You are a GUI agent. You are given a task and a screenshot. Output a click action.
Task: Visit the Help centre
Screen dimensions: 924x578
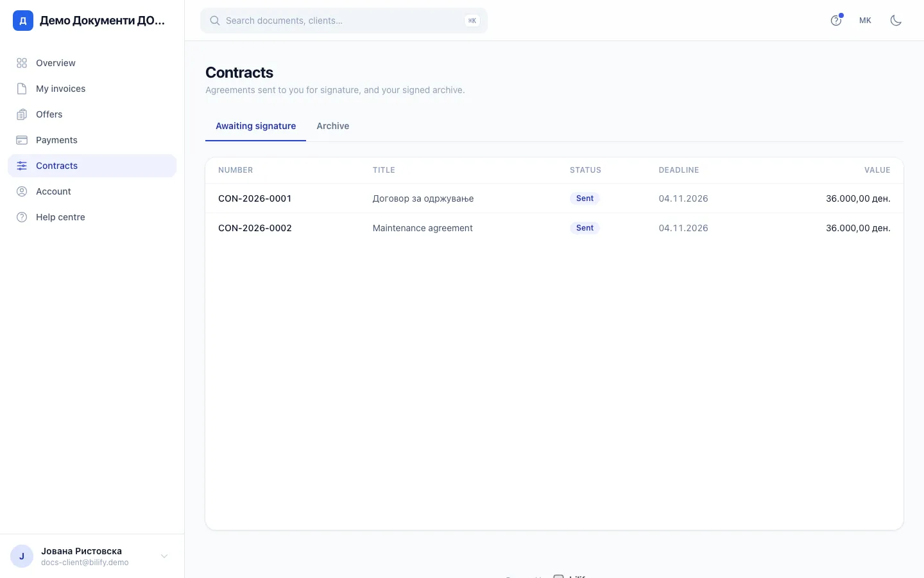coord(92,217)
